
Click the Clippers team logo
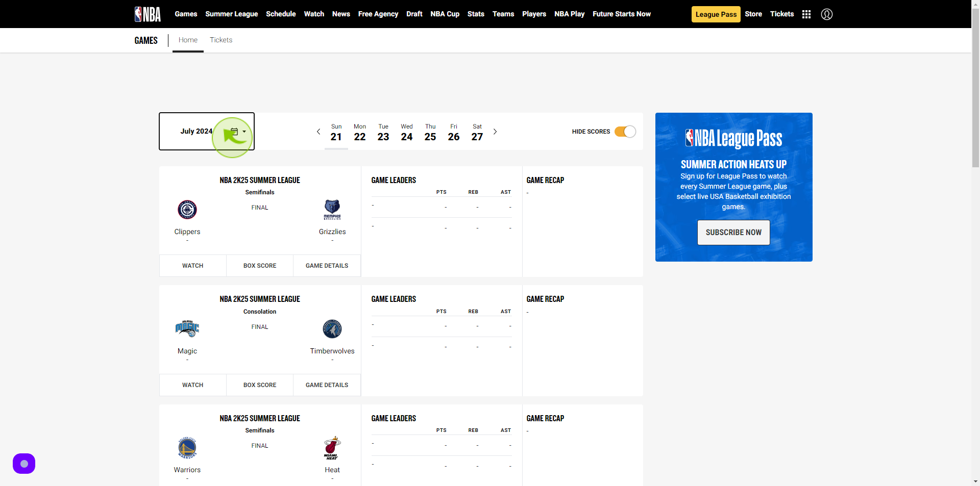point(187,210)
